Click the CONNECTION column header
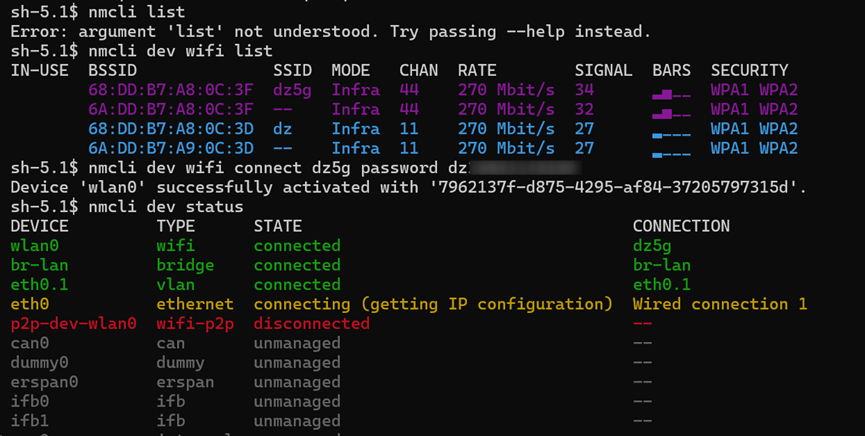Screen dimensions: 865x436 click(681, 226)
